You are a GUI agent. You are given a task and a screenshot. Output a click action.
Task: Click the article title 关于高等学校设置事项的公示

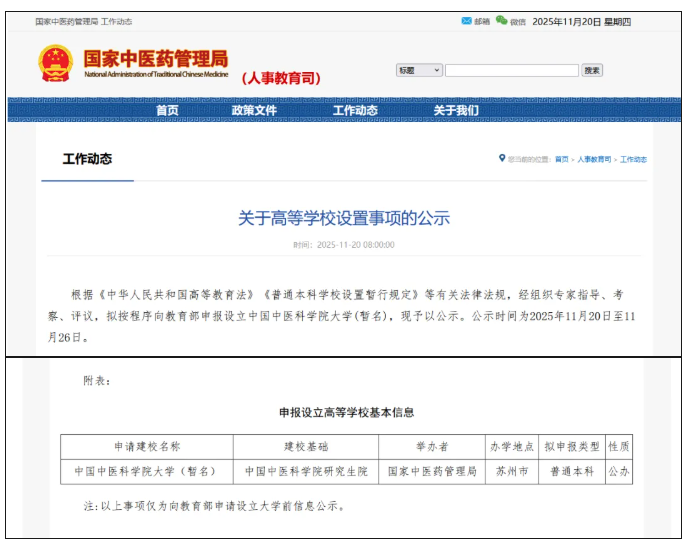coord(343,217)
